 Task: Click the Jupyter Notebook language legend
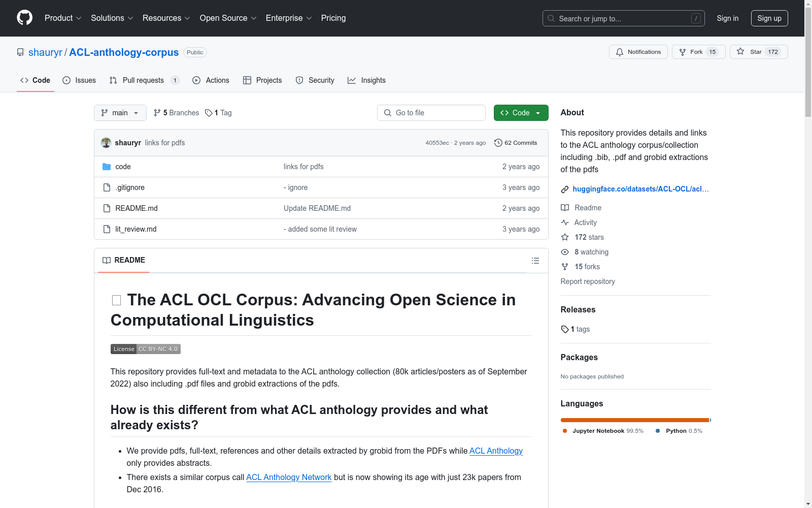603,431
